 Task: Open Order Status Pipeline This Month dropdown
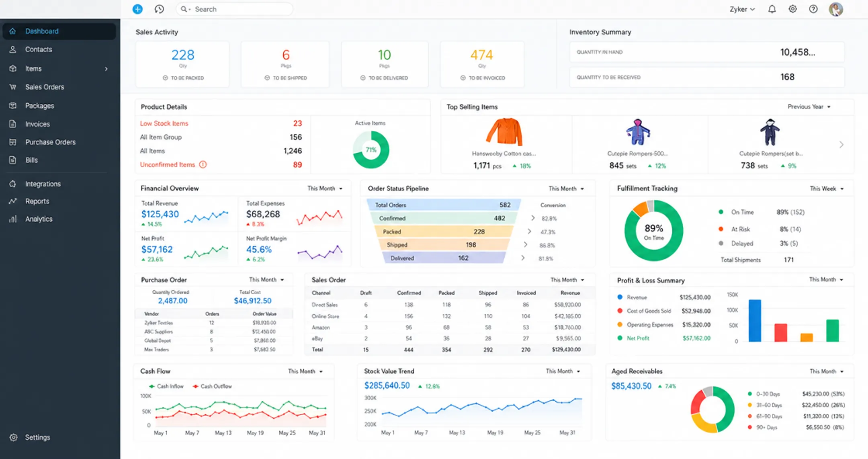pos(566,189)
